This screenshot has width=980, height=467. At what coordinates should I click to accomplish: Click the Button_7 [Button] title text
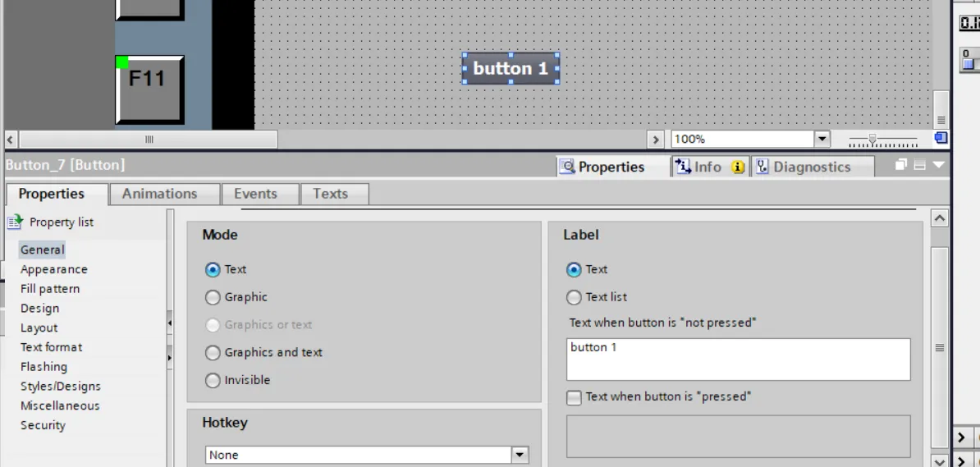[x=65, y=165]
